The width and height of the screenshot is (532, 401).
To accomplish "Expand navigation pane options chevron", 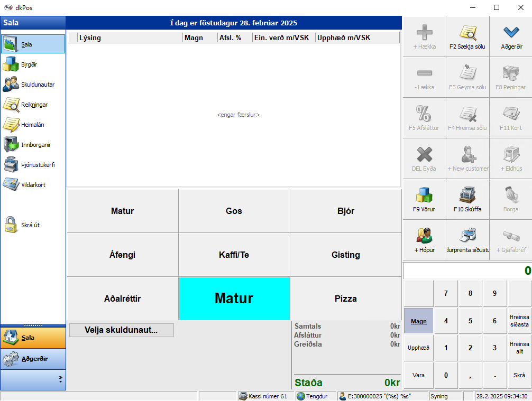I will coord(60,379).
